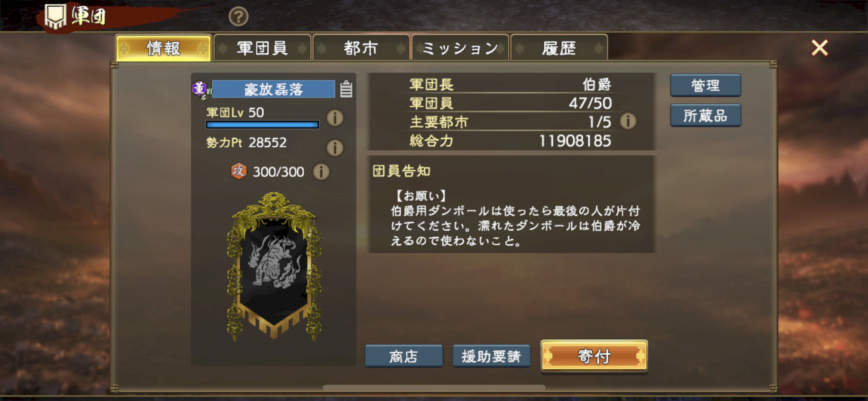Click the orange 攻 attack badge

click(239, 172)
